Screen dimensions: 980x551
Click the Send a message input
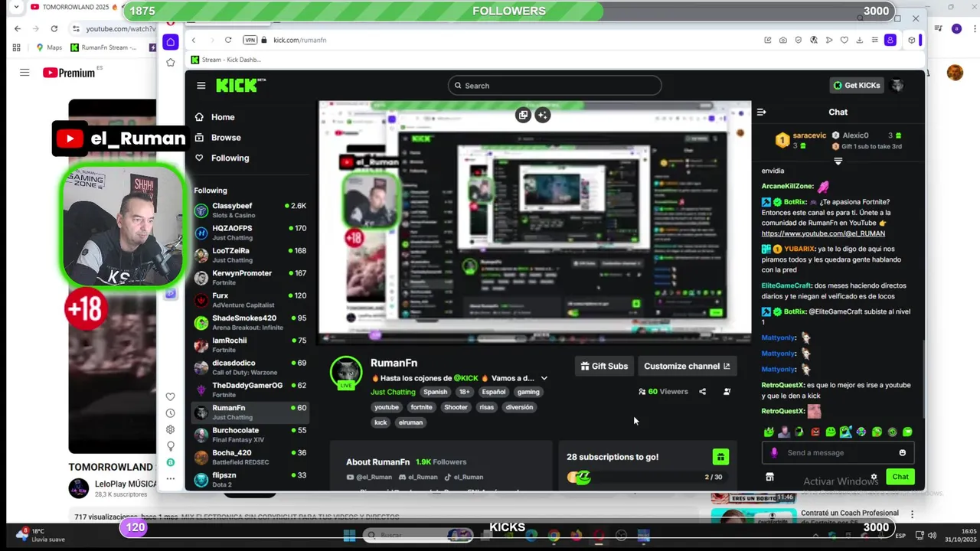tap(838, 452)
